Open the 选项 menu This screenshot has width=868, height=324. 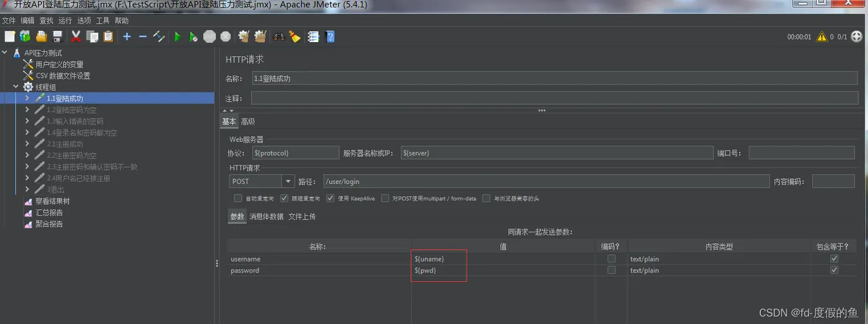coord(84,20)
